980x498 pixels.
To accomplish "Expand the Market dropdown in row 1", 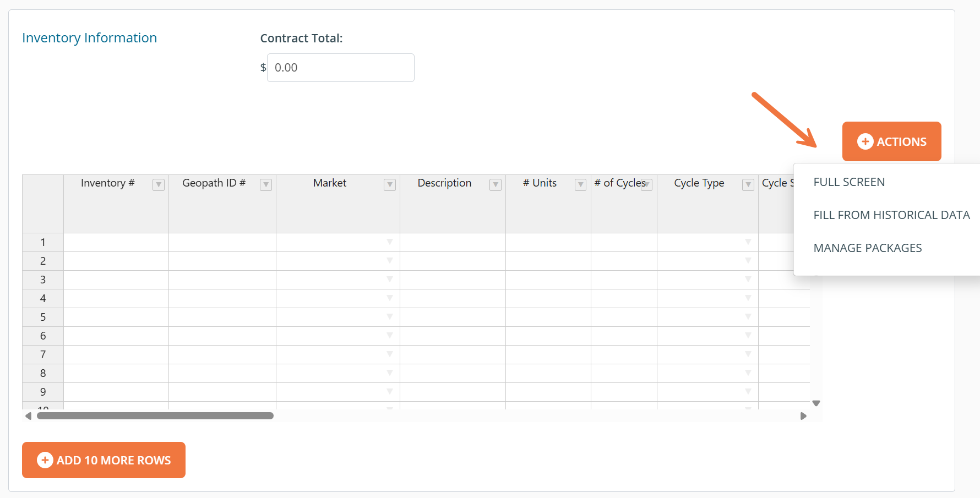I will (390, 242).
